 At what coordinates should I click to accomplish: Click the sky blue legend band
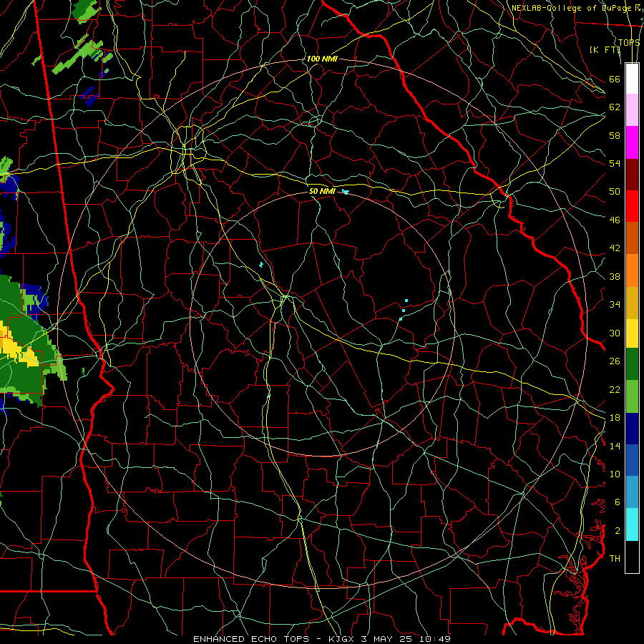point(632,492)
